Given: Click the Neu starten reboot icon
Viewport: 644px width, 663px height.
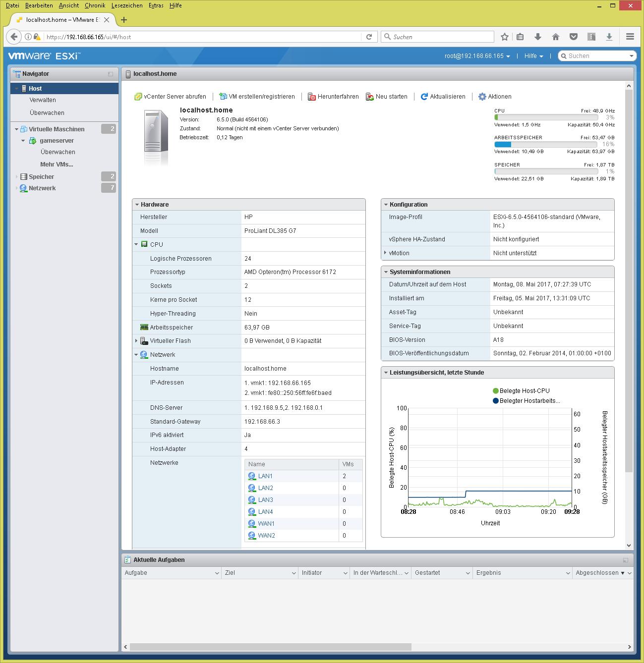Looking at the screenshot, I should click(370, 97).
